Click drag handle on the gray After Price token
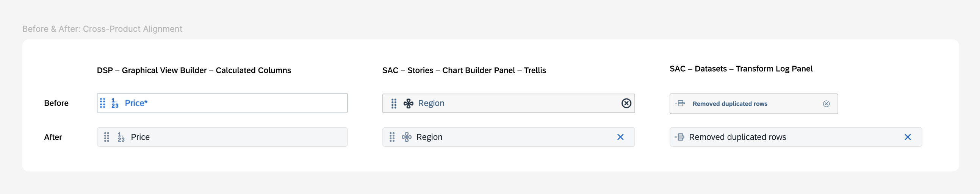 tap(107, 137)
